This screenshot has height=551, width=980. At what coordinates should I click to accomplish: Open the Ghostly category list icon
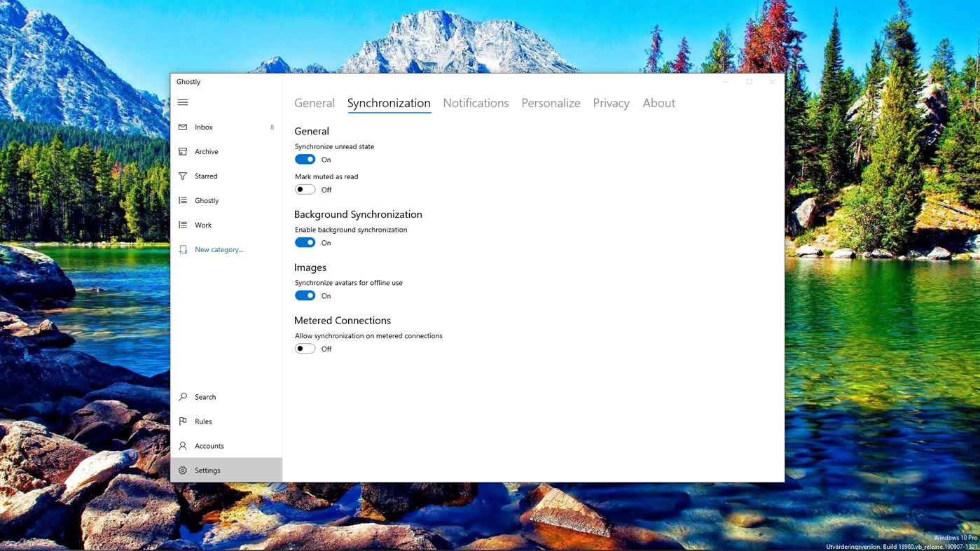tap(183, 200)
